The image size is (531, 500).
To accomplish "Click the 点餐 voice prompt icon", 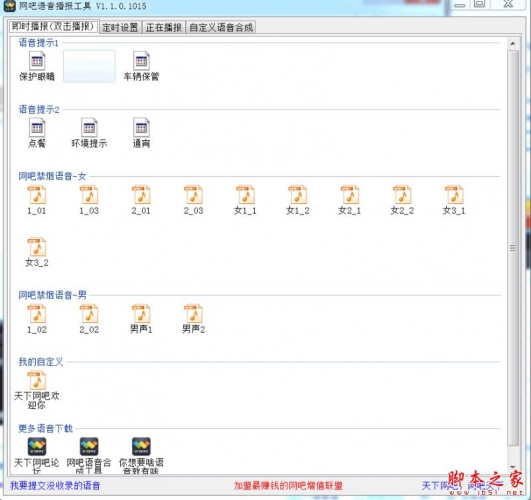I will pos(37,133).
